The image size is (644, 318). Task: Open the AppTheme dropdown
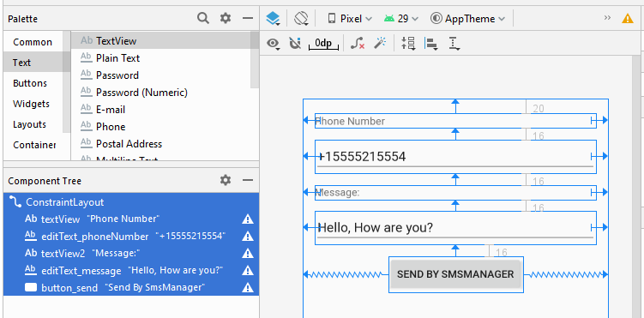coord(468,19)
